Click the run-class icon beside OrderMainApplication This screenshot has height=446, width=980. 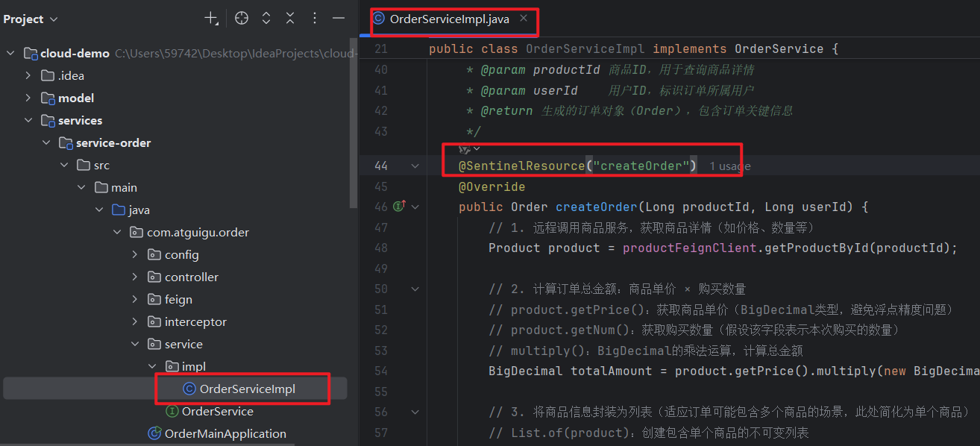(x=154, y=433)
